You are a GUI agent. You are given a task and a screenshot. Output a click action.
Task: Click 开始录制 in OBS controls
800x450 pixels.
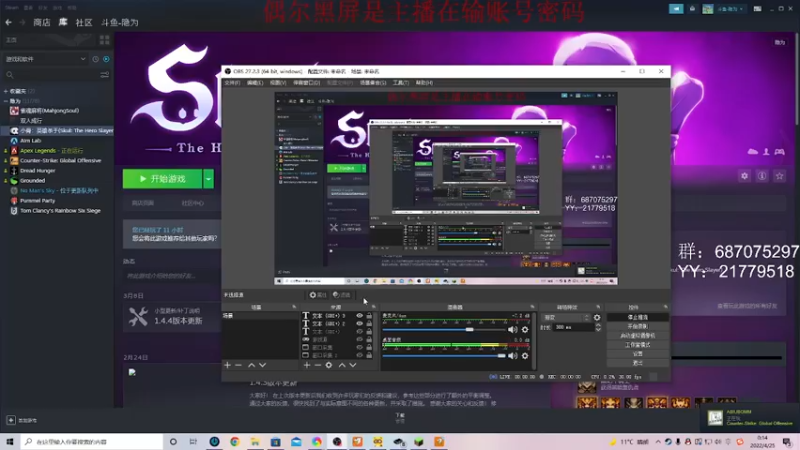click(x=638, y=327)
